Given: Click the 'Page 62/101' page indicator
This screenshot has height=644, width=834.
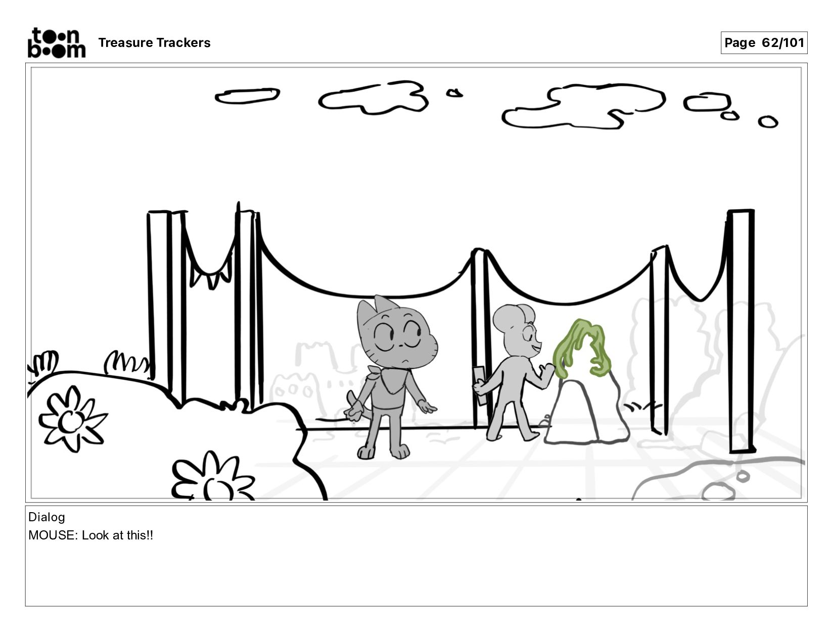Looking at the screenshot, I should tap(764, 43).
